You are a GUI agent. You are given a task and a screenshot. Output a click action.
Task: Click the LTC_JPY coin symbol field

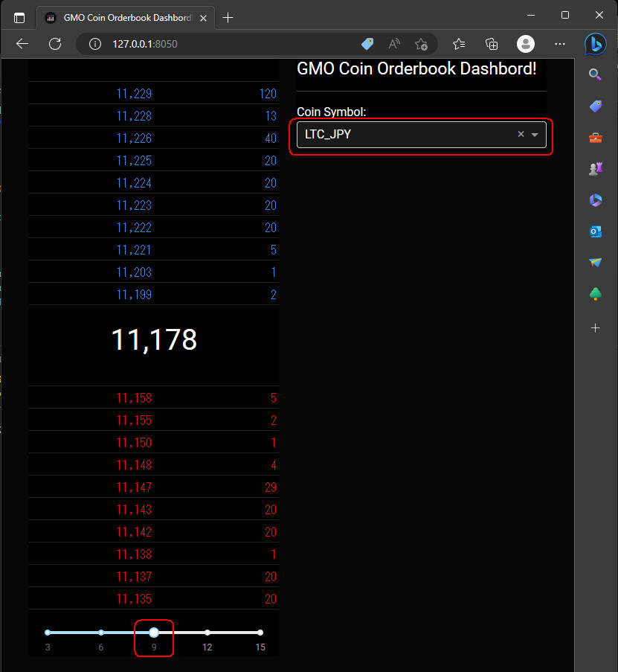pos(422,135)
